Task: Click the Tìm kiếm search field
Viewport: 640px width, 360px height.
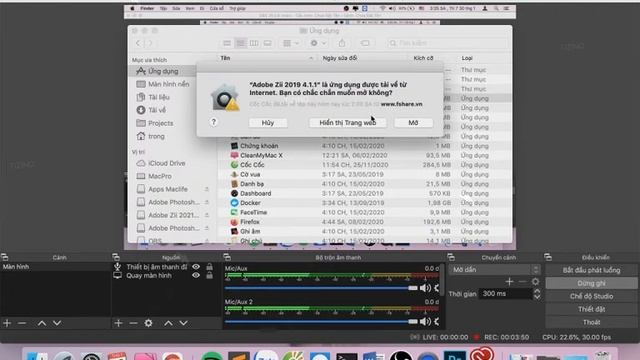Action: [x=447, y=43]
